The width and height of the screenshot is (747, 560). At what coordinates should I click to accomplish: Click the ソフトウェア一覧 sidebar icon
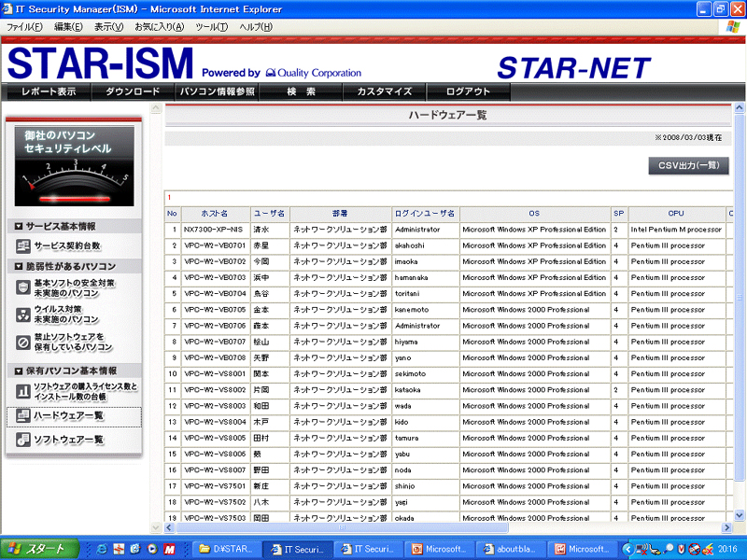pos(22,440)
